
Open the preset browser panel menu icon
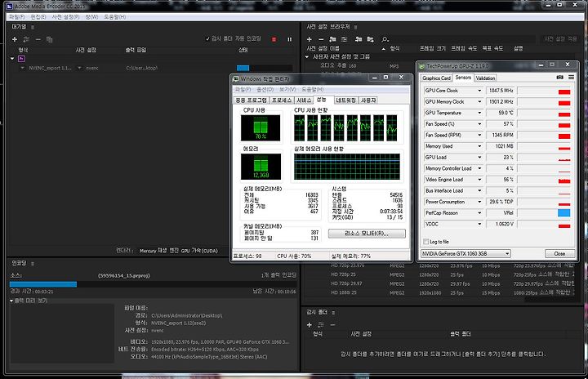355,27
